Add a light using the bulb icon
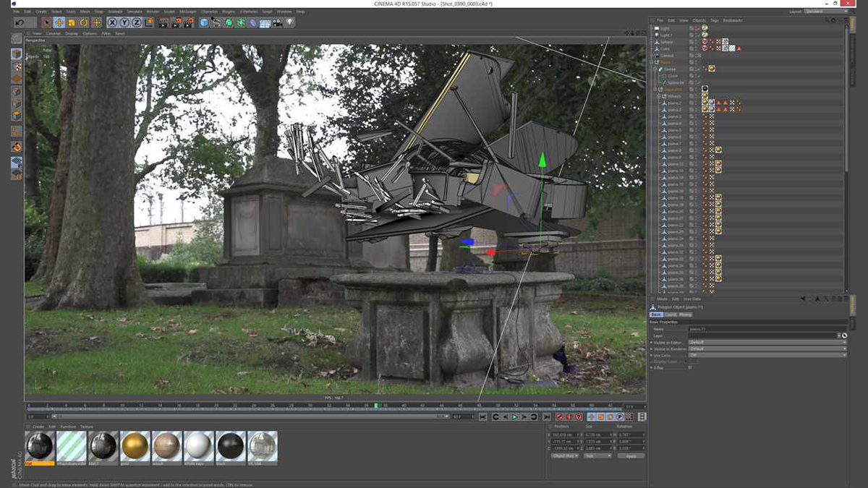 (290, 22)
